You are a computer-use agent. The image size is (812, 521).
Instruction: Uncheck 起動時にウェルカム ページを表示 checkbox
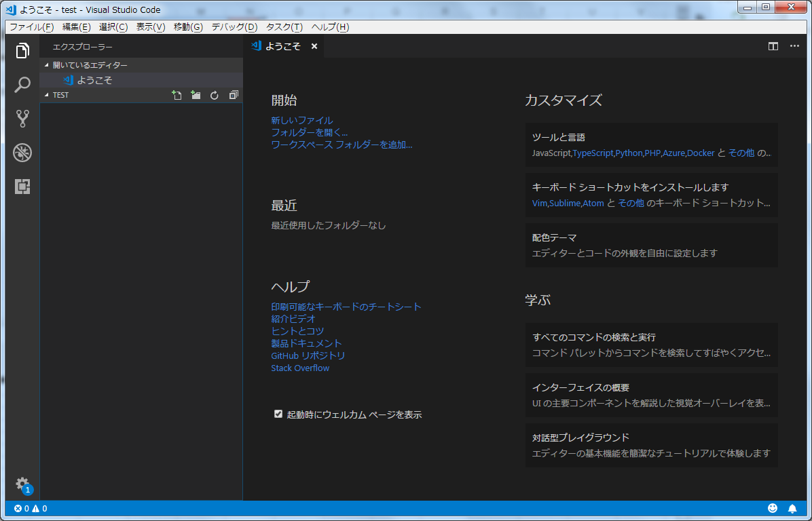coord(278,414)
